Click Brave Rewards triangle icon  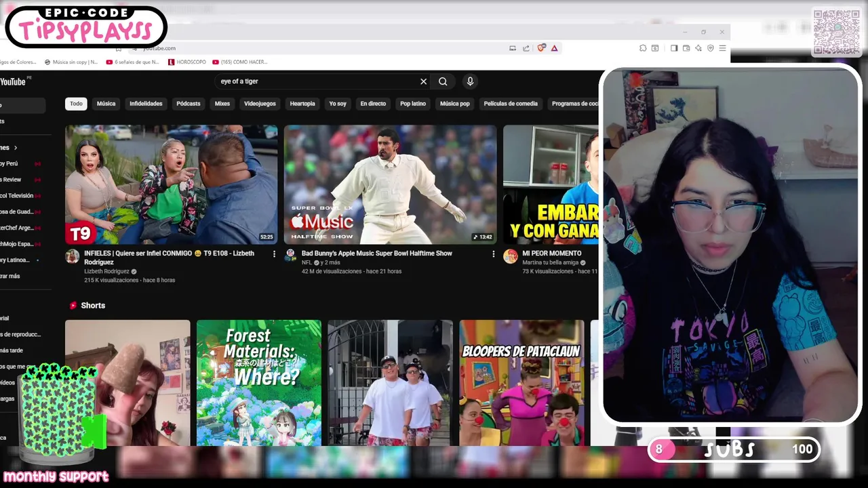(554, 48)
